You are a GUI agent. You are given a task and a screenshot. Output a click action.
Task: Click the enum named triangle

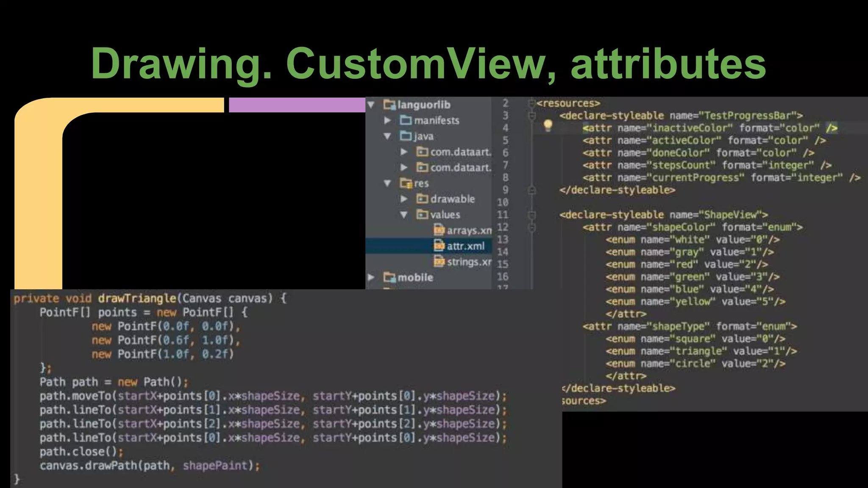[701, 351]
